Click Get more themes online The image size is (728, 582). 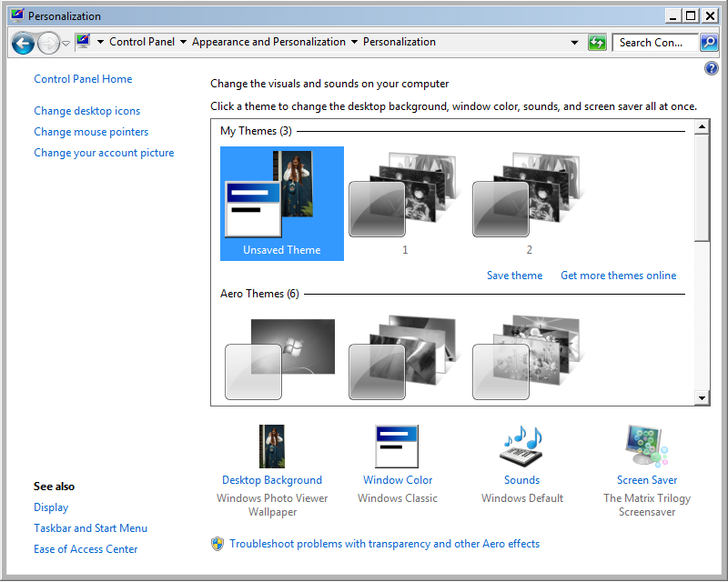619,276
